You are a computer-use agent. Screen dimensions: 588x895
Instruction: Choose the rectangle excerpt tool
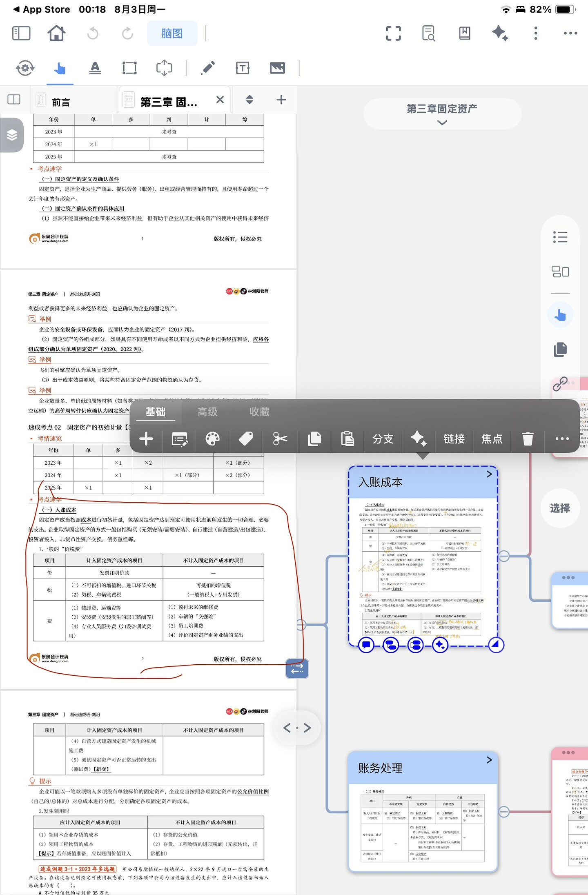(129, 68)
